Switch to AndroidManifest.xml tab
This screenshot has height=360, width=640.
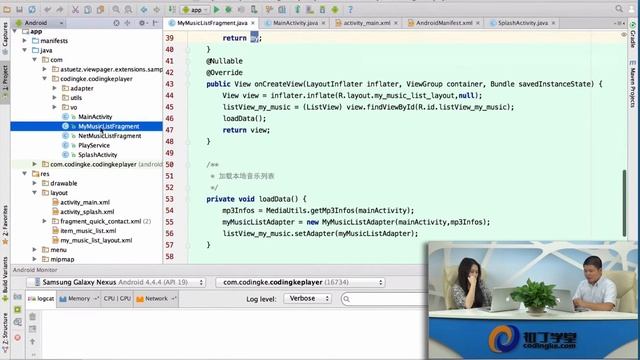[444, 23]
